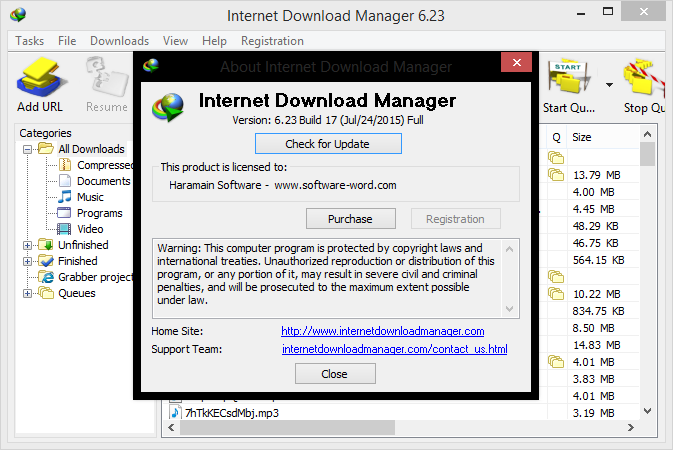Click the 834.75 KB size cell
The image size is (673, 450).
tap(598, 311)
